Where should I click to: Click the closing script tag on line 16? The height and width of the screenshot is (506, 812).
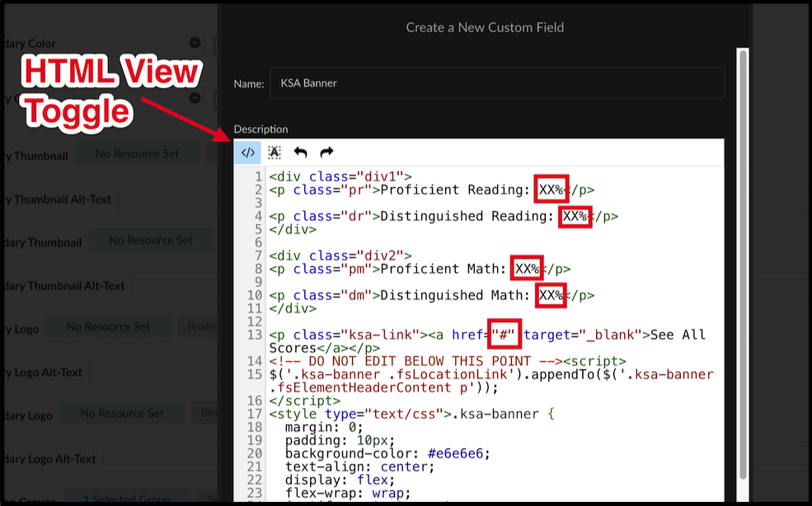pos(304,401)
